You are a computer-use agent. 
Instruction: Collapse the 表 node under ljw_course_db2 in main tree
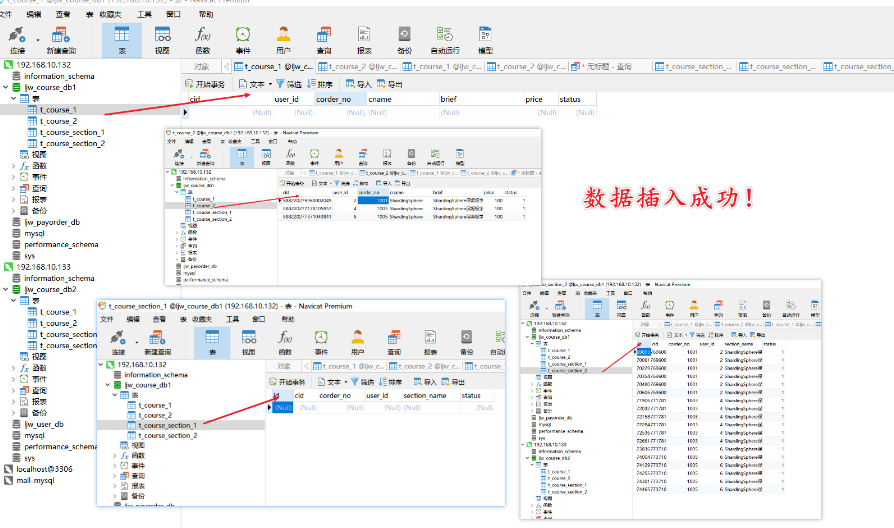[14, 300]
